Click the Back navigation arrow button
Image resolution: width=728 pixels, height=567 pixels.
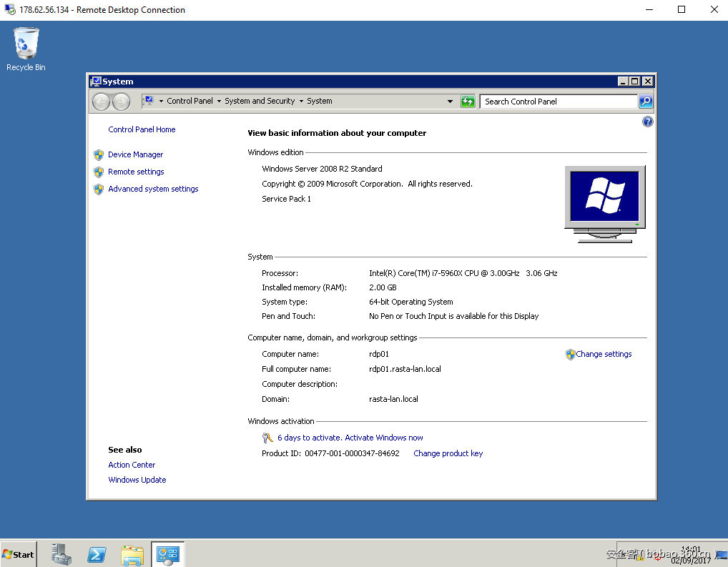(x=102, y=102)
